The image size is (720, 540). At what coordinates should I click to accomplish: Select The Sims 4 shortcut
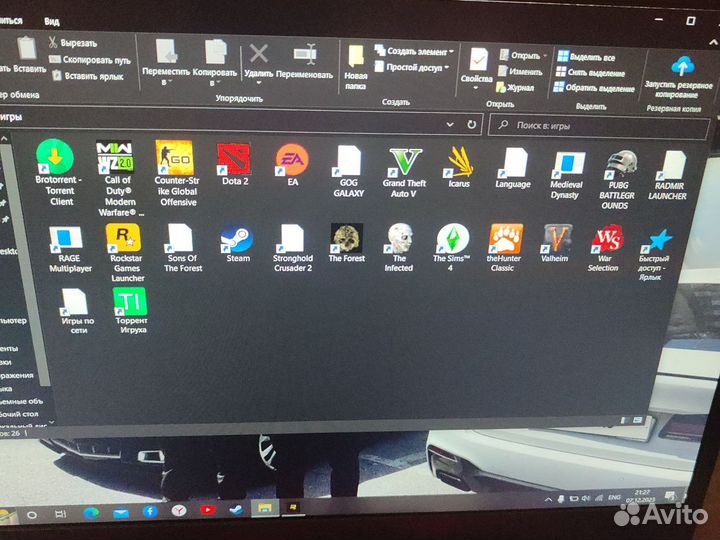451,248
